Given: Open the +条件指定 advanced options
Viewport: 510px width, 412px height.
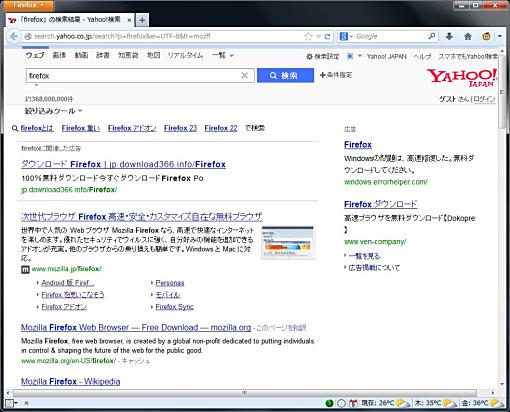Looking at the screenshot, I should coord(336,75).
